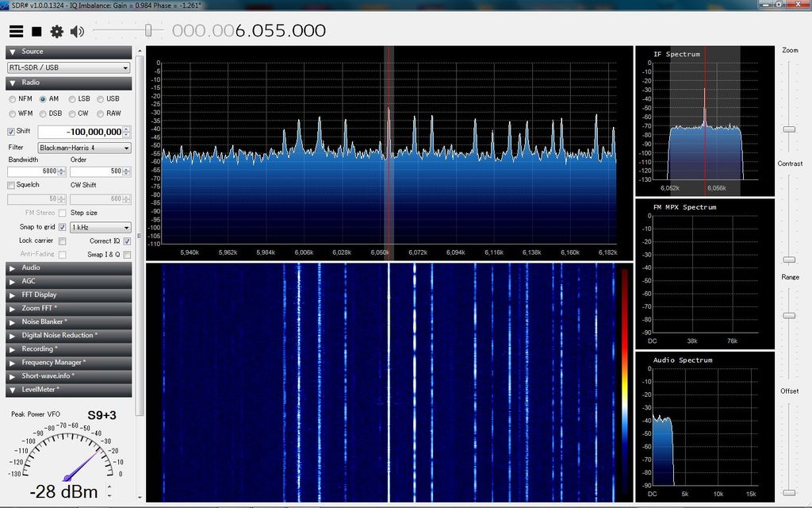Open the 1 kHz step size dropdown
Image resolution: width=812 pixels, height=508 pixels.
(x=101, y=227)
